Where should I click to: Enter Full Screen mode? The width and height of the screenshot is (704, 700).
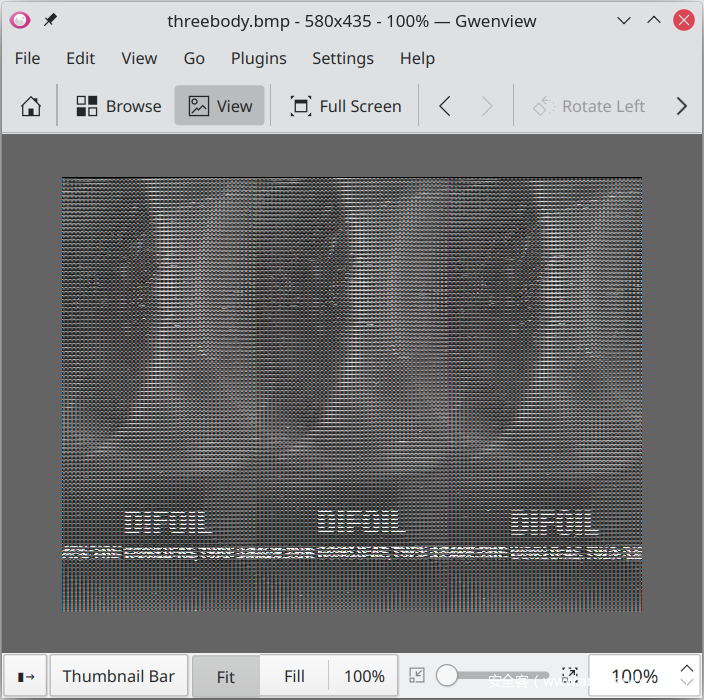click(x=345, y=106)
